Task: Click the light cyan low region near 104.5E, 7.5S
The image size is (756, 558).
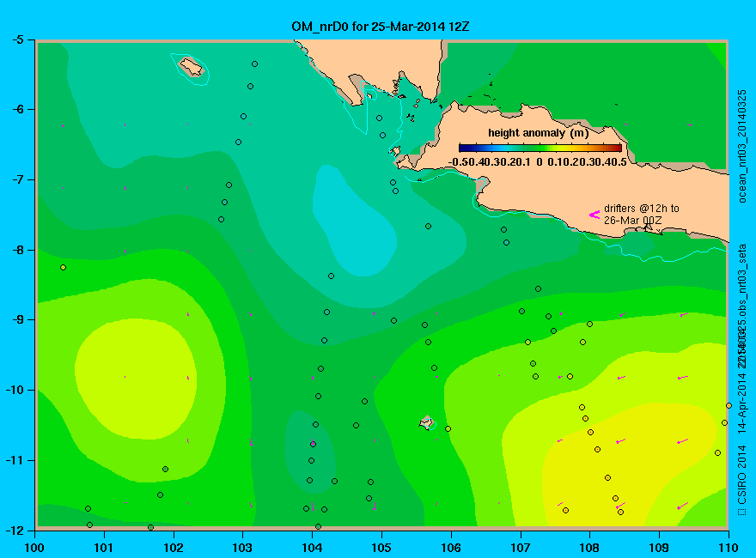Action: [354, 221]
